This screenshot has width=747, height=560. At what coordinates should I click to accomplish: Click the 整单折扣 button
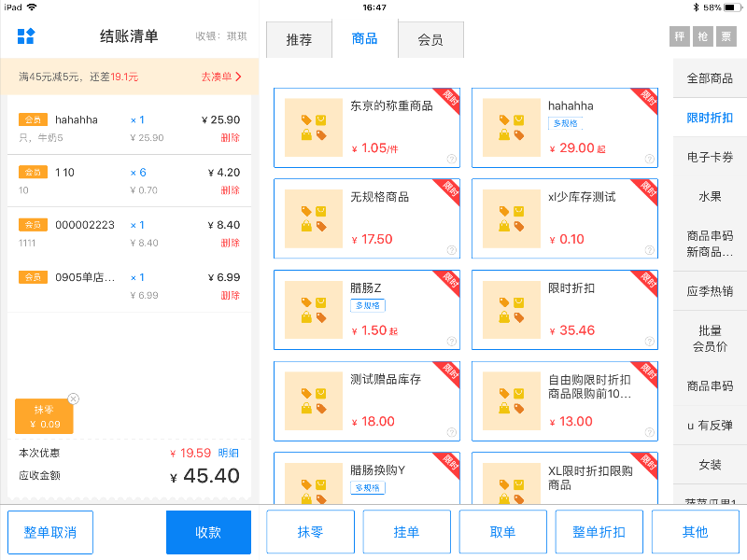point(599,532)
